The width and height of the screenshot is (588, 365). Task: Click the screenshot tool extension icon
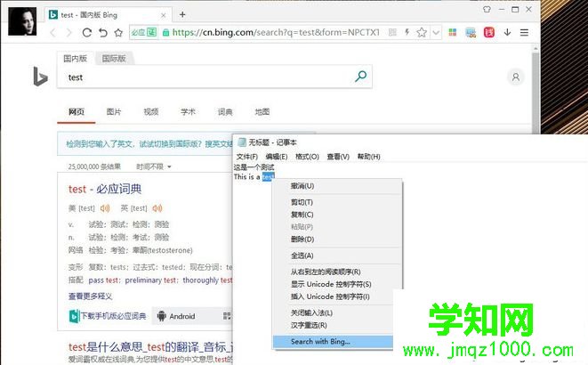(x=471, y=33)
